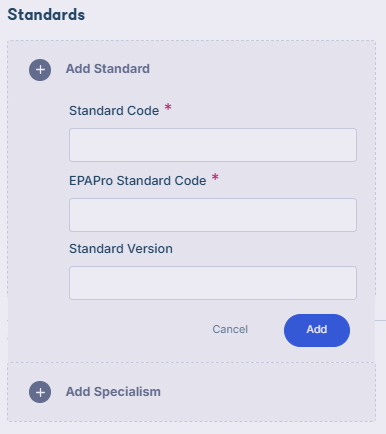Click the plus icon beside Add Standard
Screen dimensions: 386x434
pyautogui.click(x=40, y=70)
